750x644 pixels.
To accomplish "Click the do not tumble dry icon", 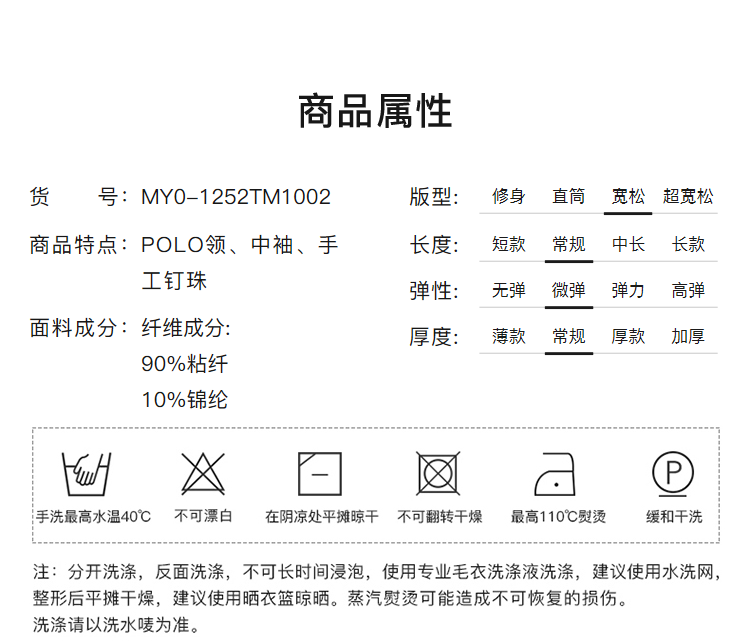I will pos(438,473).
